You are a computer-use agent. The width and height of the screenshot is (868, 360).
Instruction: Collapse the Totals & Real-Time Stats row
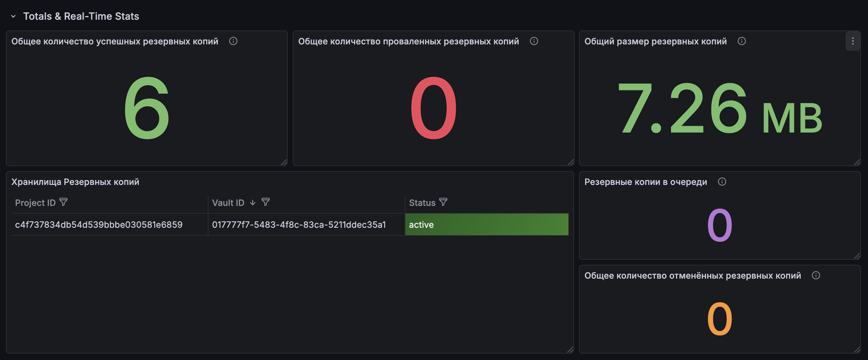click(13, 16)
